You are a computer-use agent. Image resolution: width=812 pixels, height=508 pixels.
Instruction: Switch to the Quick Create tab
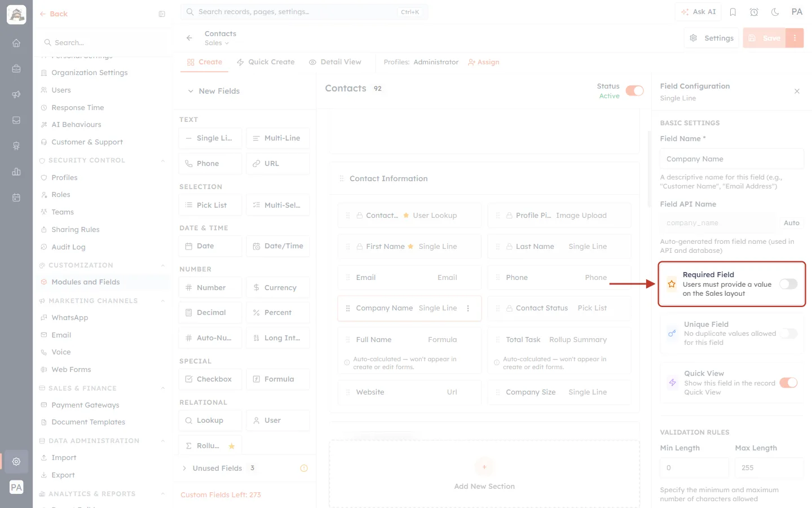266,62
